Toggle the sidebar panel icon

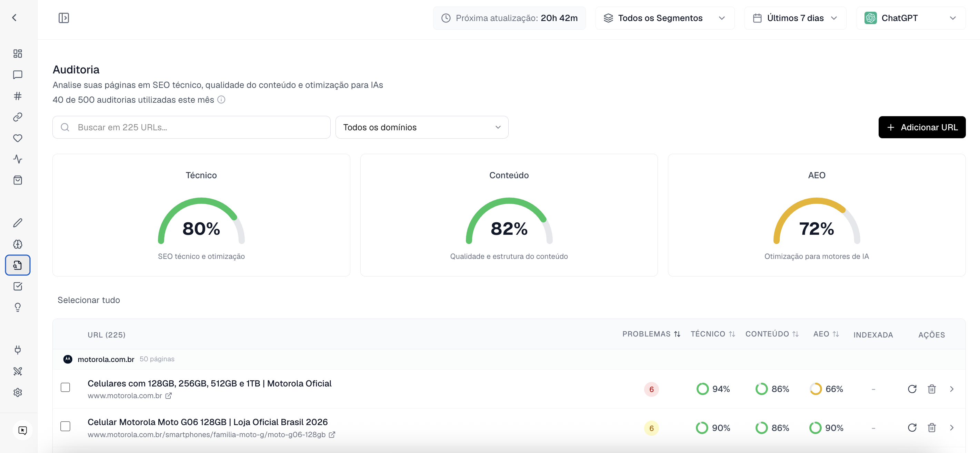click(63, 18)
